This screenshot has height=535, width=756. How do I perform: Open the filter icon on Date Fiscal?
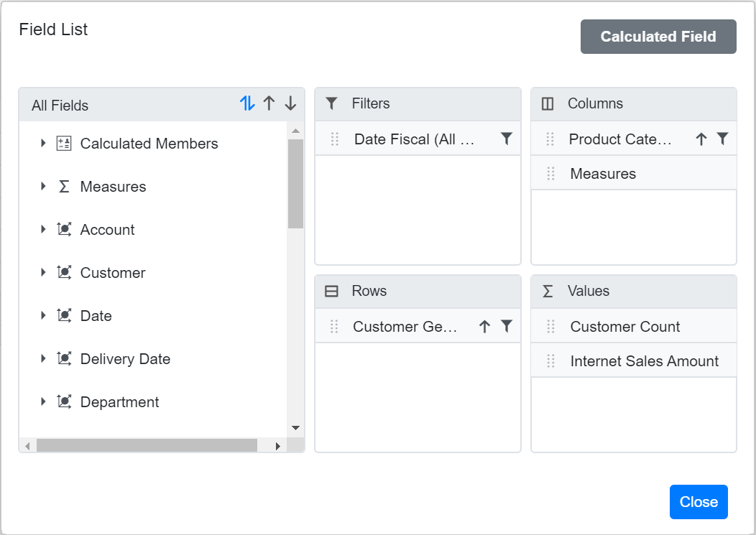coord(507,139)
